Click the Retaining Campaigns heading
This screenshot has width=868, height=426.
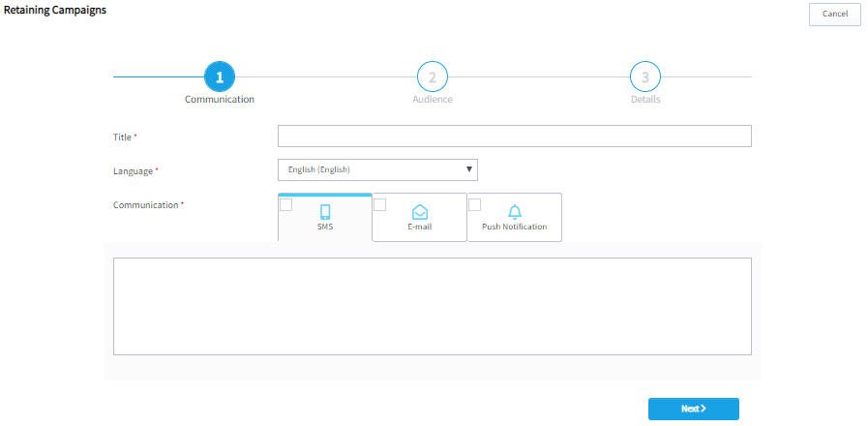[55, 10]
